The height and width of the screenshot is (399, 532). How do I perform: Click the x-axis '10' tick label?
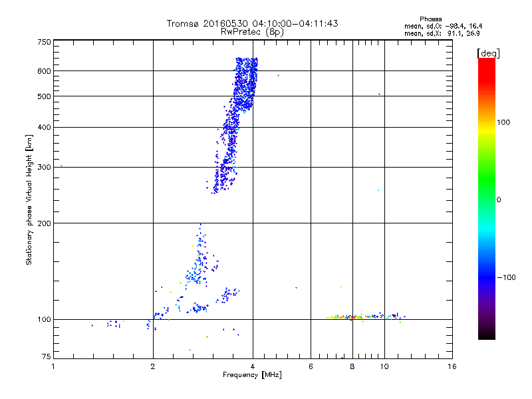[x=384, y=366]
